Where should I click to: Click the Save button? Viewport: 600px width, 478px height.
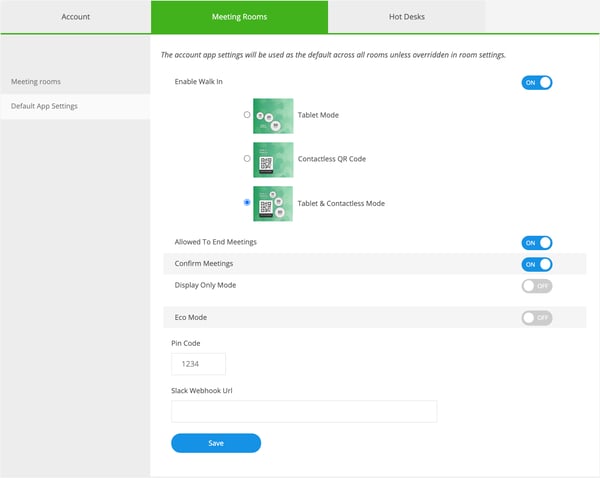click(216, 443)
